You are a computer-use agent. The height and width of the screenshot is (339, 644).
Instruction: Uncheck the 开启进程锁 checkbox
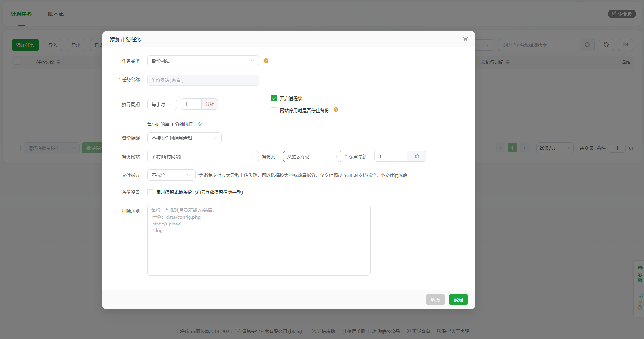[274, 99]
